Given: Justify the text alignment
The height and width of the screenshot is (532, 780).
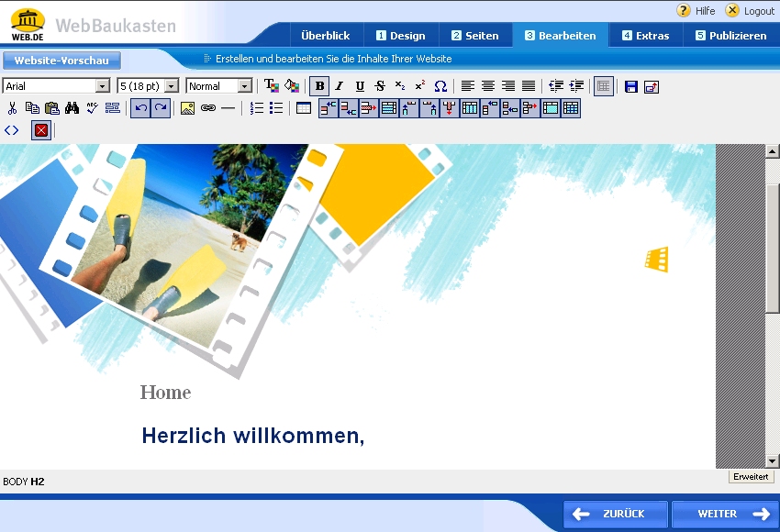Looking at the screenshot, I should (529, 86).
